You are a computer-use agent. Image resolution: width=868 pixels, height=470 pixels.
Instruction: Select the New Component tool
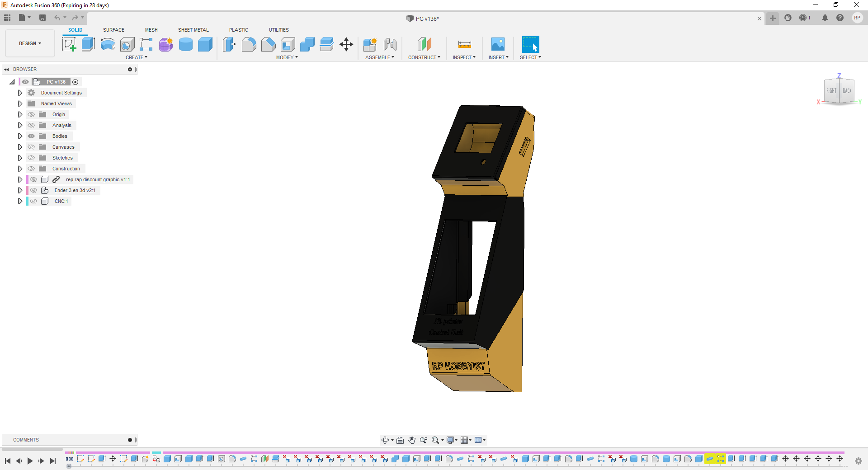pos(370,44)
